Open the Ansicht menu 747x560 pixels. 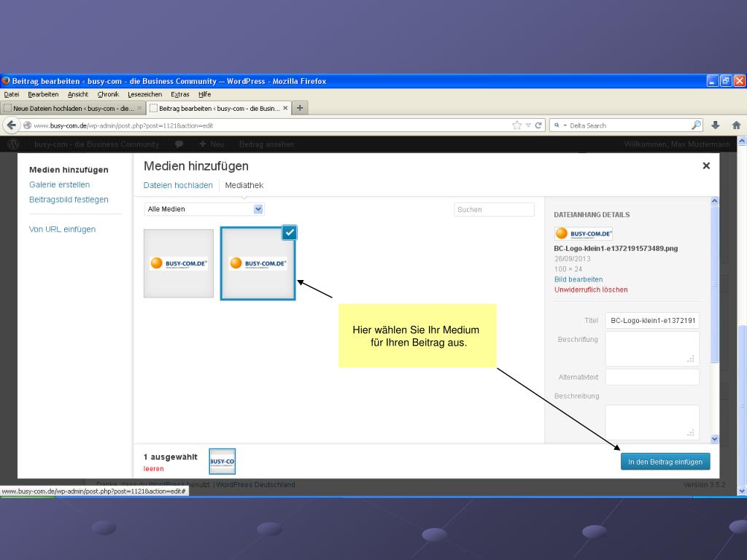point(78,94)
